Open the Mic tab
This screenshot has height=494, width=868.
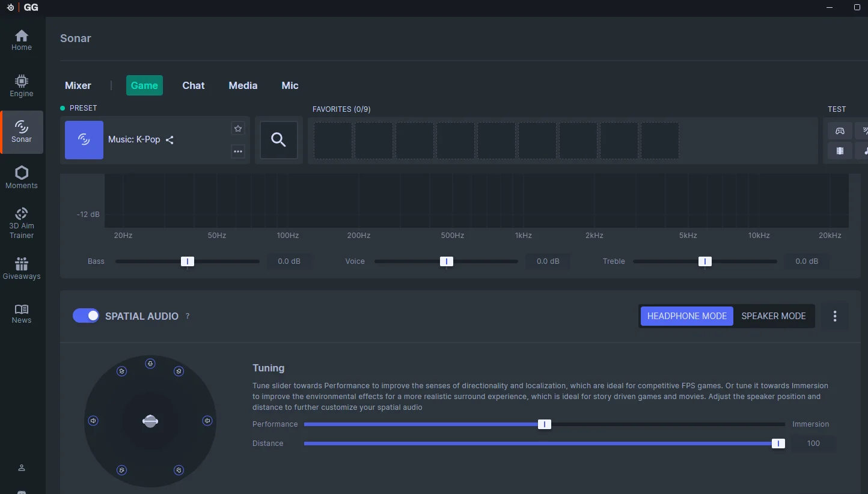coord(290,85)
